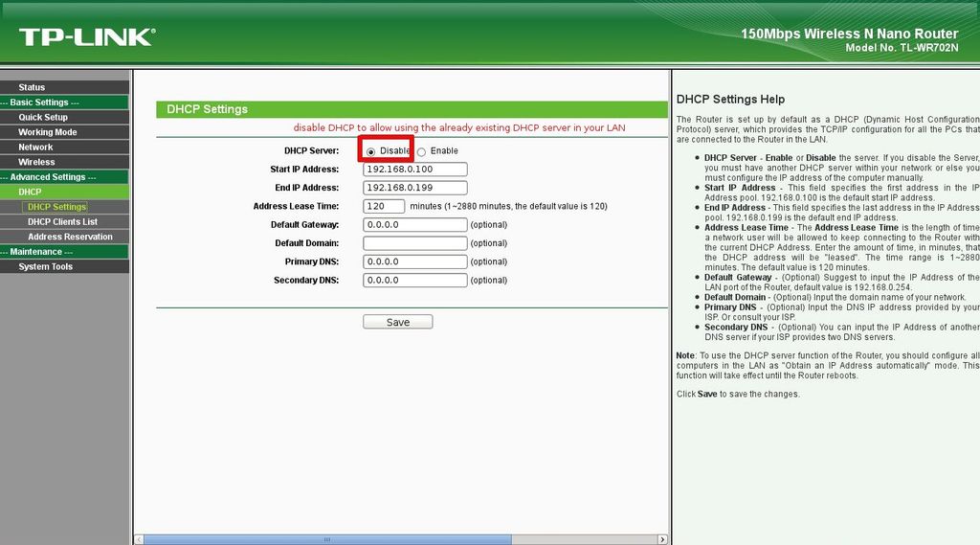Open the Status page in sidebar
This screenshot has width=980, height=545.
click(x=64, y=87)
